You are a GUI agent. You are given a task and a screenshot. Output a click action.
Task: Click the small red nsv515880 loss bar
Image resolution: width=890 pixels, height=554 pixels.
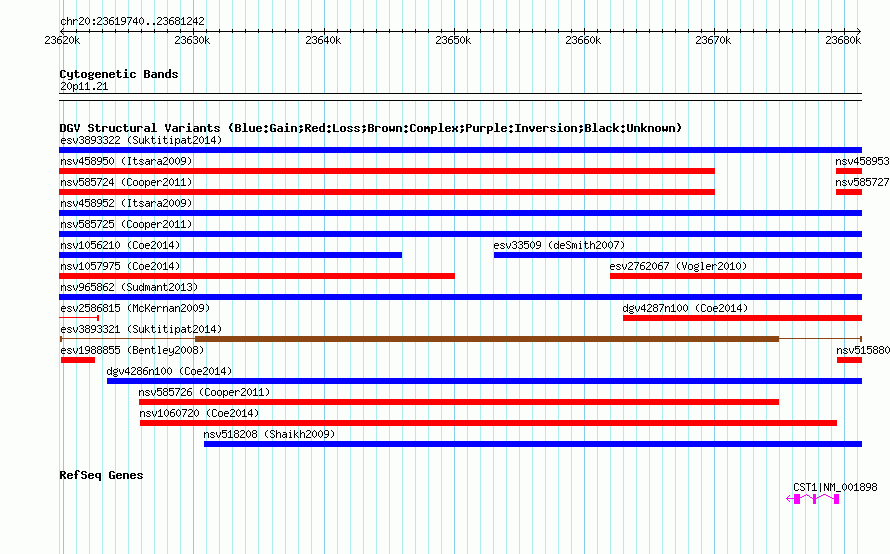coord(849,360)
